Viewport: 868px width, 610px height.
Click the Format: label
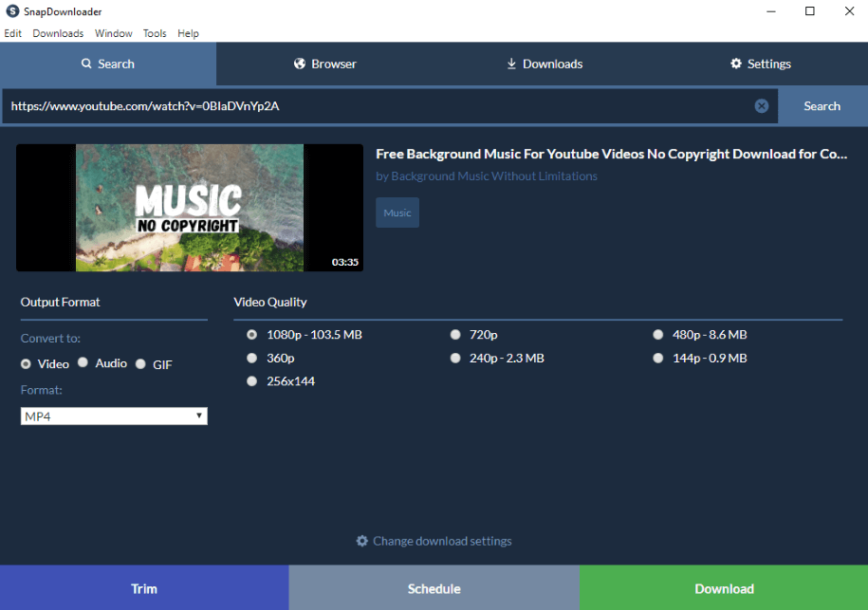(x=42, y=390)
